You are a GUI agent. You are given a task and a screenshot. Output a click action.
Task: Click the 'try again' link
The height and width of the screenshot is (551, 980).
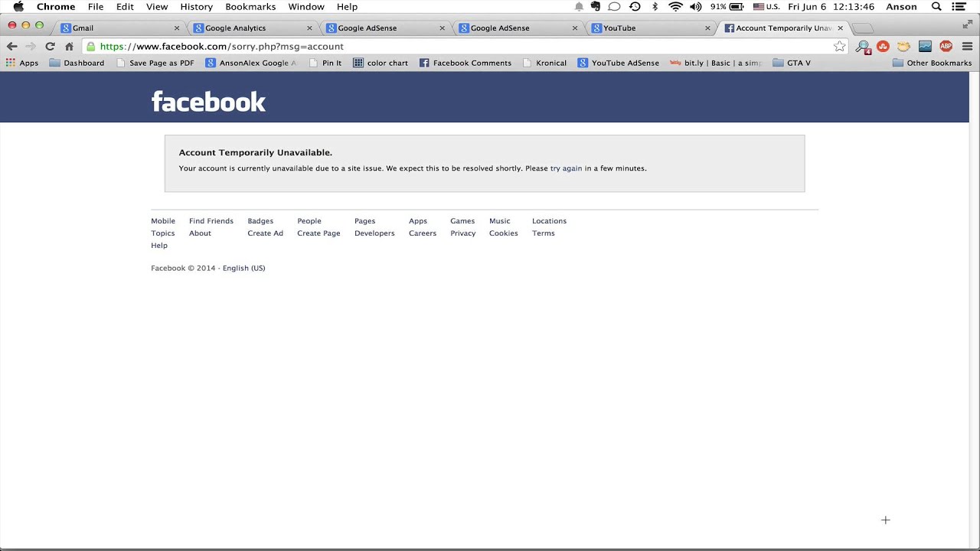[566, 168]
